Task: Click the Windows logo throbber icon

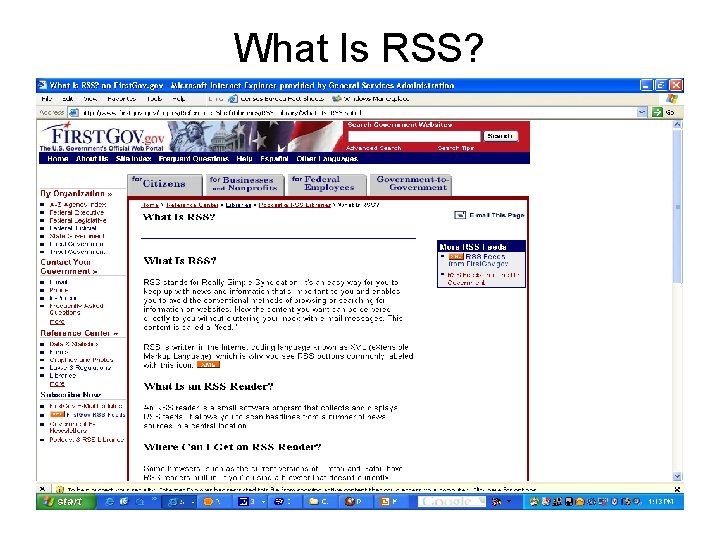Action: tap(672, 99)
